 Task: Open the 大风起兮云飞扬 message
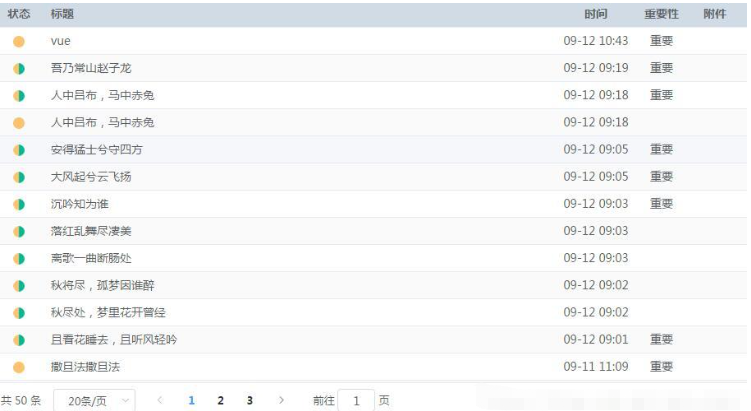coord(91,177)
